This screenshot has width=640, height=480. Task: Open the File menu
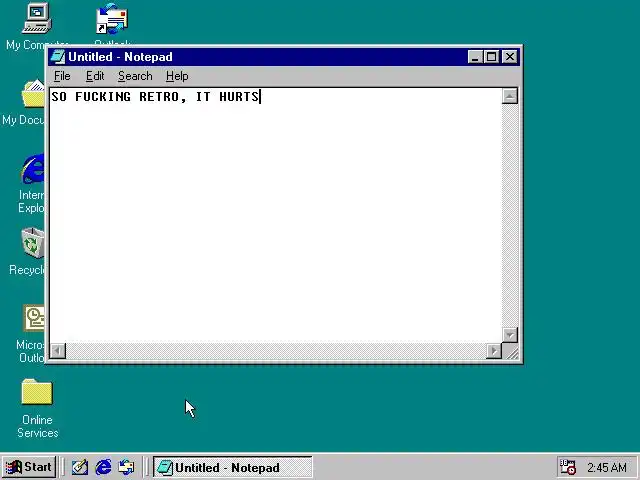point(62,76)
